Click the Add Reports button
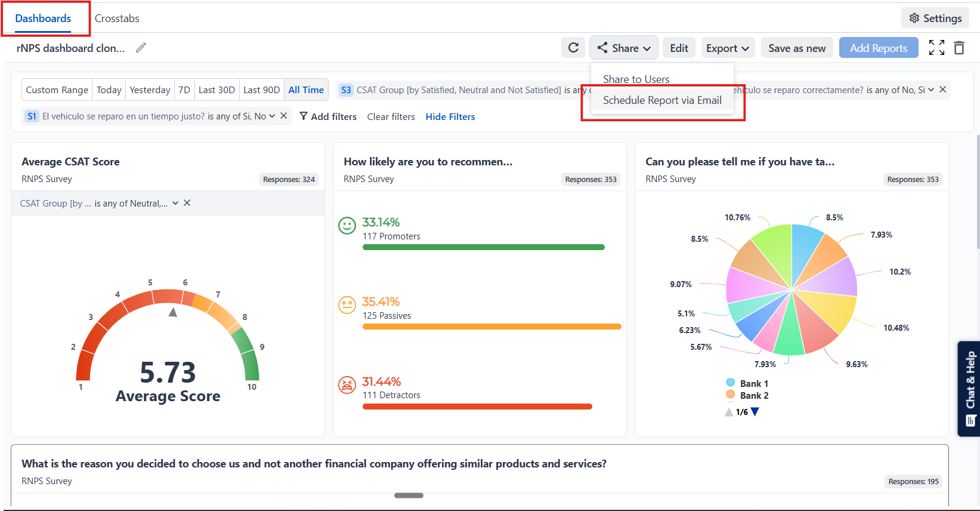 pos(878,48)
